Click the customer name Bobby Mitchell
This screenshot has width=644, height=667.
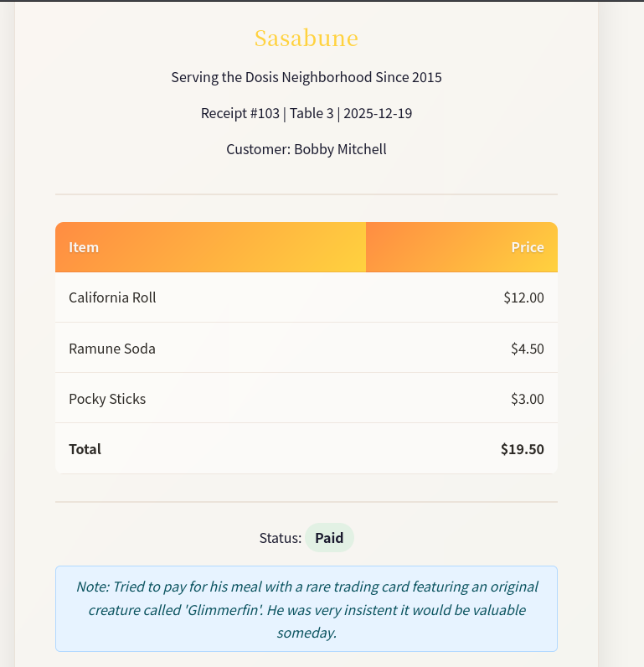click(340, 149)
